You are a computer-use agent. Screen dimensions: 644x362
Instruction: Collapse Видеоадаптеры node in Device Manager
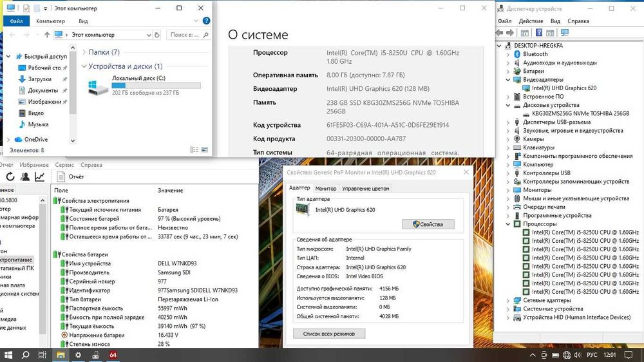[x=508, y=80]
